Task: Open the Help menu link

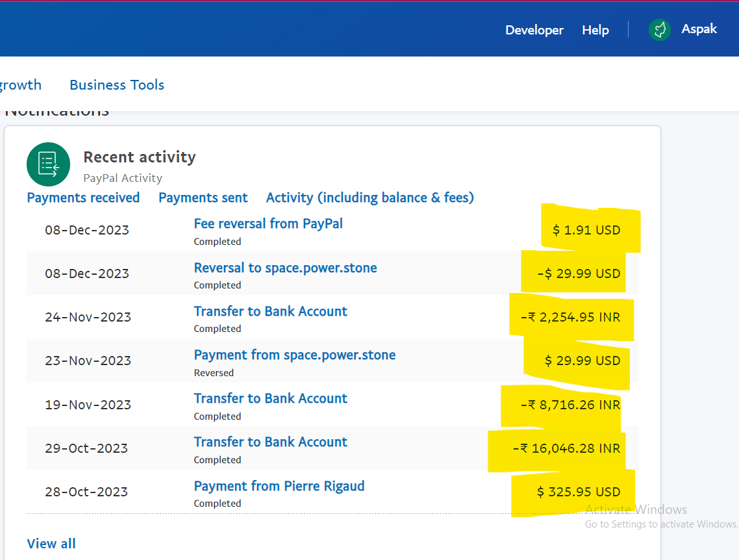Action: 595,31
